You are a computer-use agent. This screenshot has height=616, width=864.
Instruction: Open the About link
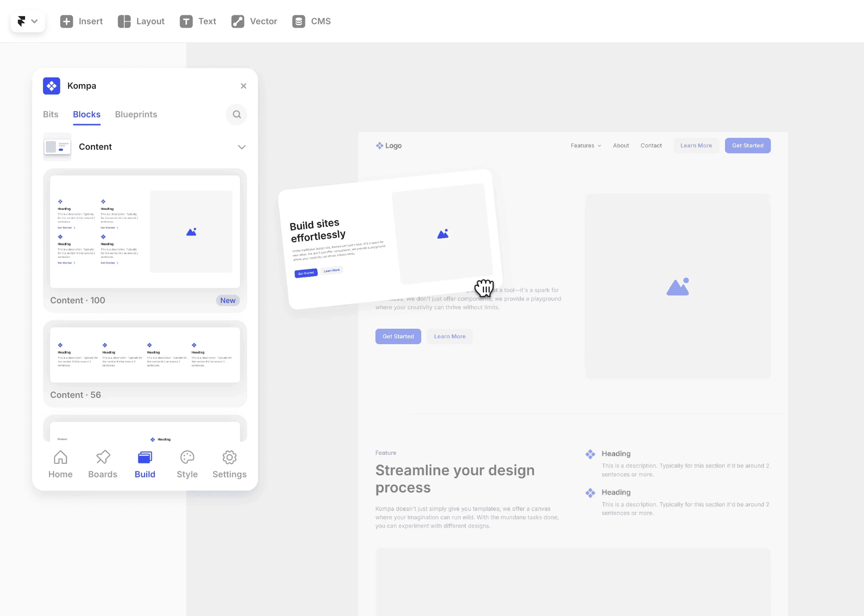(620, 145)
